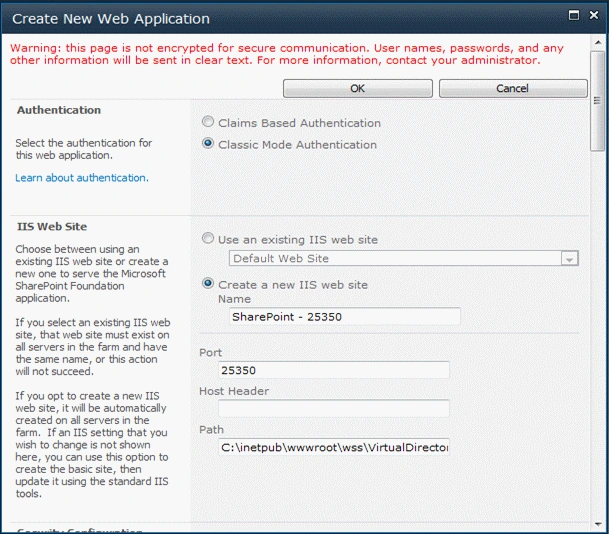Click the scrollbar down arrow

pyautogui.click(x=598, y=524)
